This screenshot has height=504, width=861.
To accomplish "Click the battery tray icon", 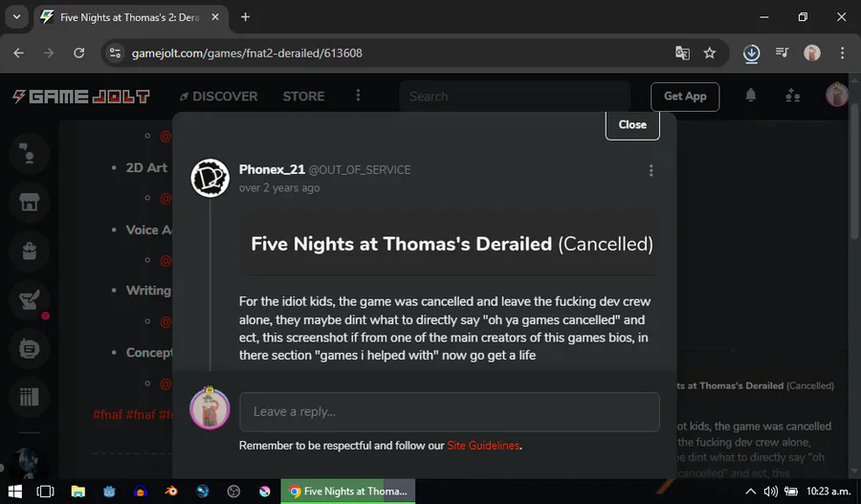I will [x=791, y=492].
